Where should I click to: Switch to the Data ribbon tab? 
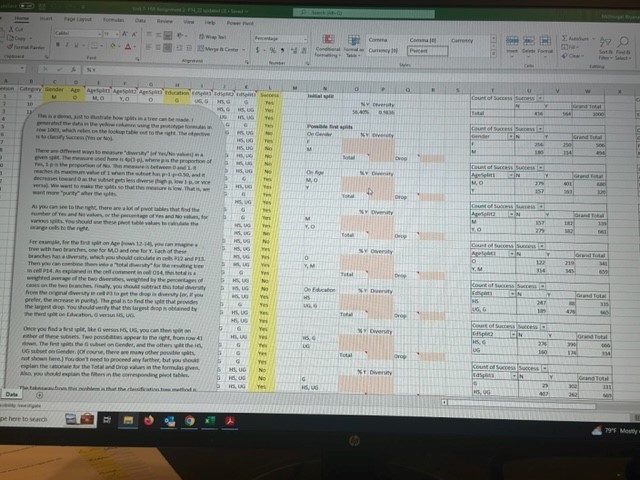(x=140, y=20)
